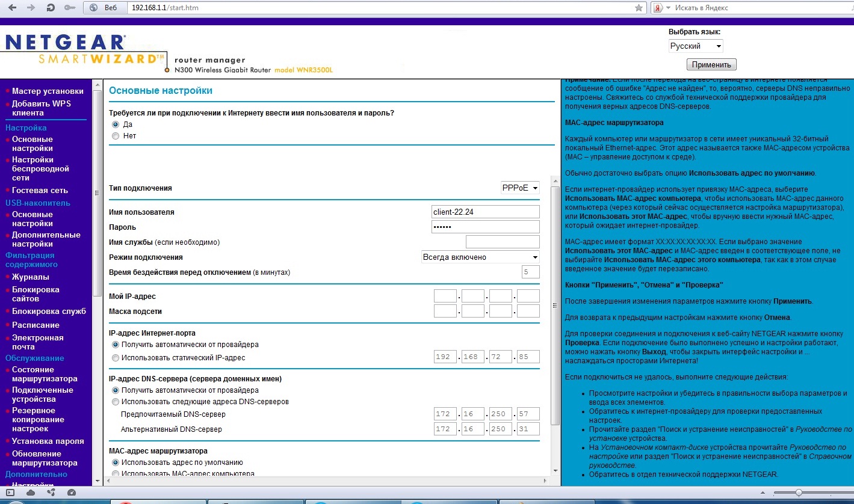
Task: Click first octet of Мой IP-адрес
Action: tap(445, 296)
